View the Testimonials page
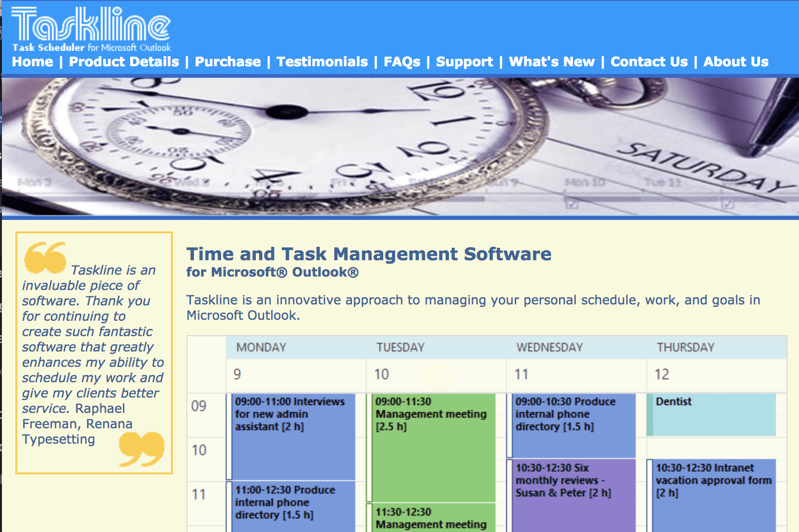Image resolution: width=799 pixels, height=532 pixels. 322,62
